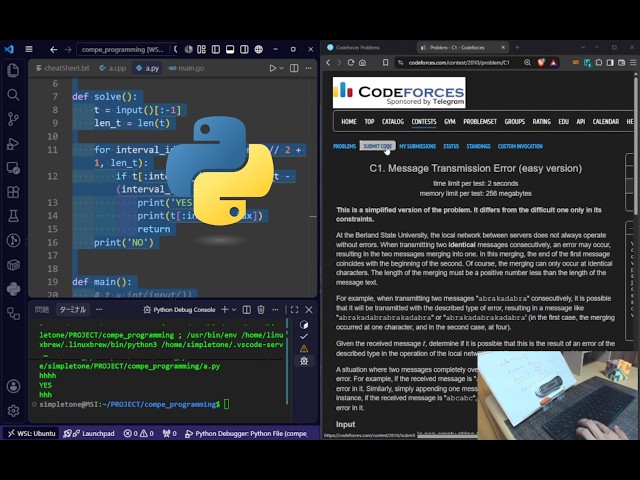
Task: Open CONTESTS in Codeforces menu
Action: click(x=424, y=122)
